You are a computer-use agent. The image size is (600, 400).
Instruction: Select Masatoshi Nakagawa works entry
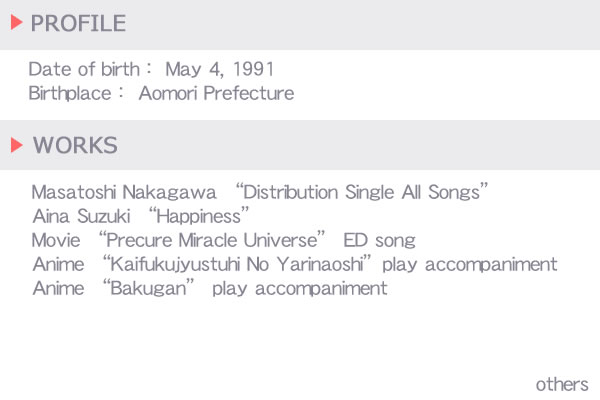click(259, 191)
